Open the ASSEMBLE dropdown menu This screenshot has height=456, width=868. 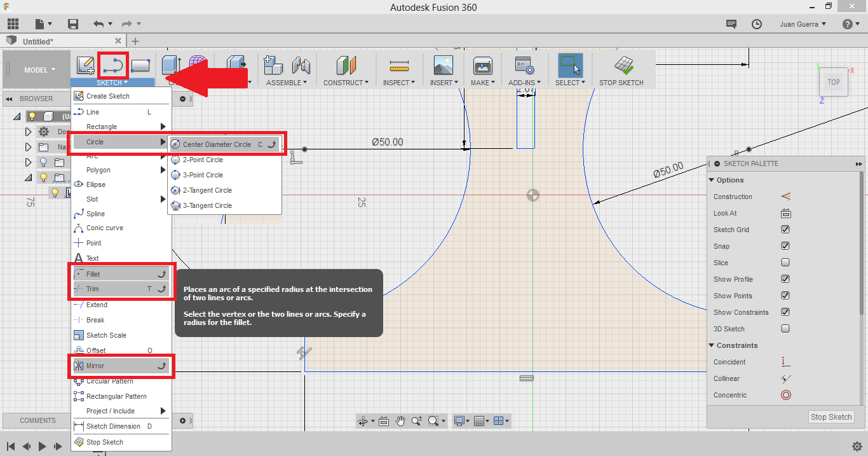[x=287, y=83]
